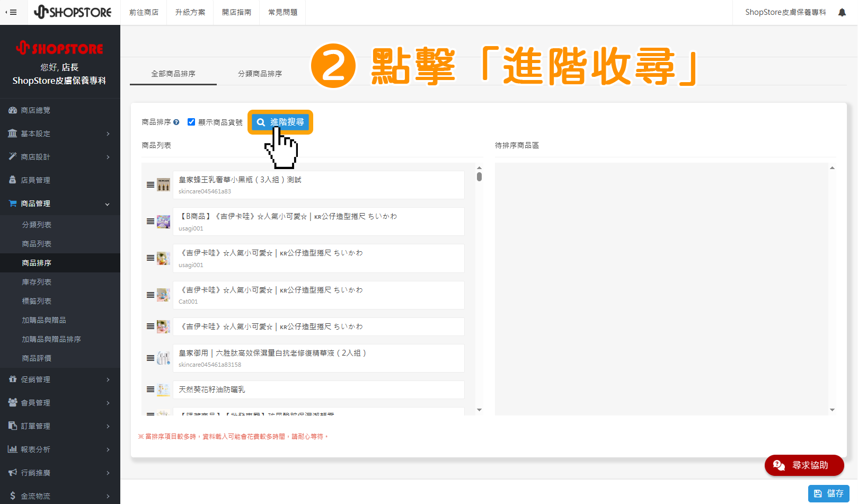Grab drag handle of 皇家蜂王乳奢華小黑瓶 row
This screenshot has height=504, width=858.
click(x=151, y=185)
